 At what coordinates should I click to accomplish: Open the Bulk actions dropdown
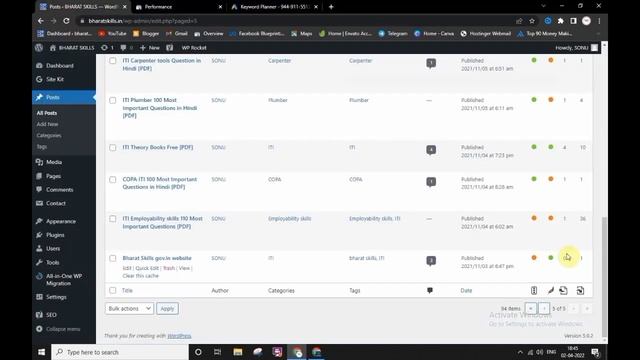coord(129,309)
